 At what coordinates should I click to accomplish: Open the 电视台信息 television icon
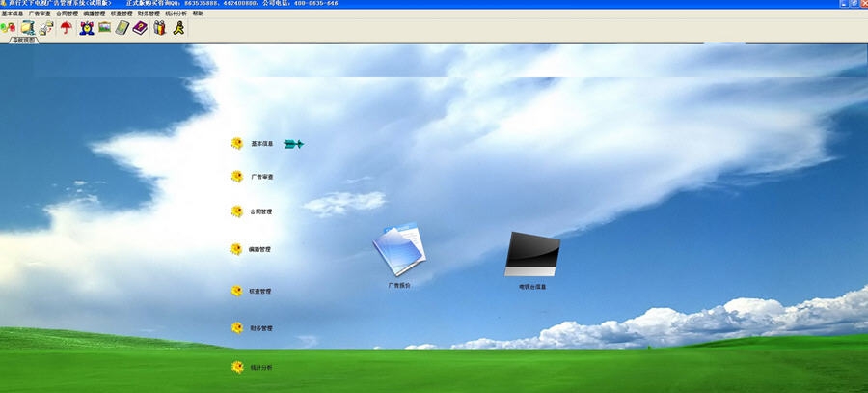click(532, 261)
